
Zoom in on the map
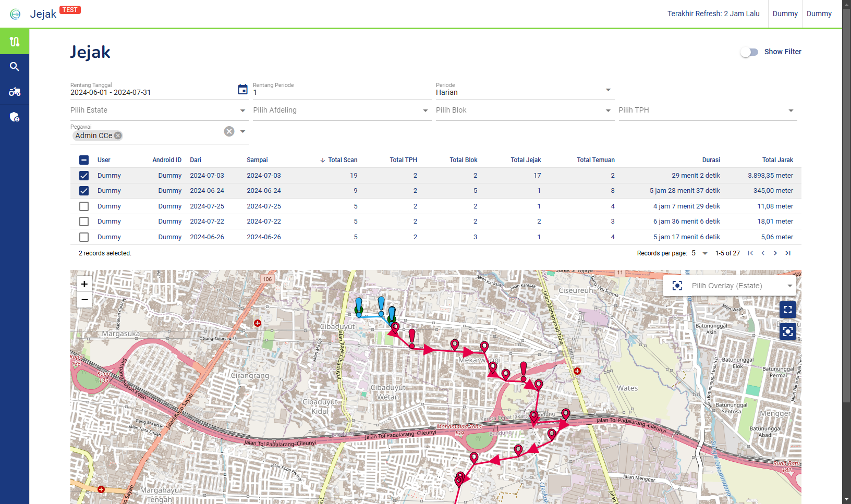coord(84,284)
